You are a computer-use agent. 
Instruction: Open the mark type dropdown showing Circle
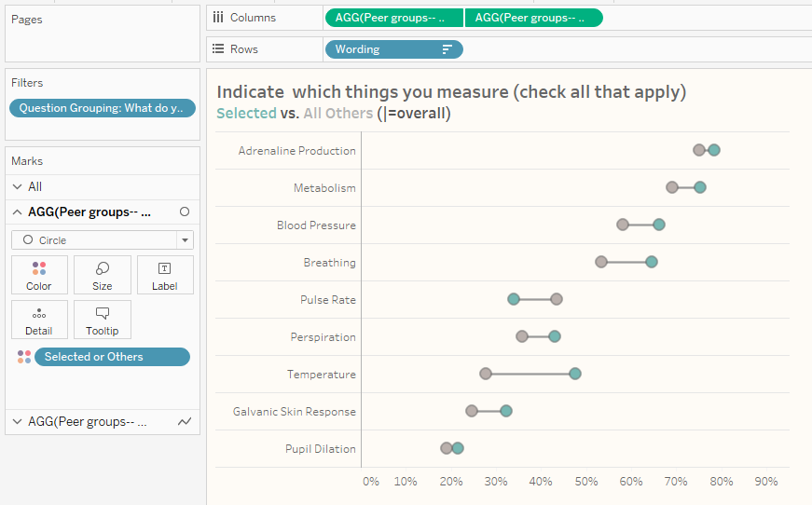point(102,240)
